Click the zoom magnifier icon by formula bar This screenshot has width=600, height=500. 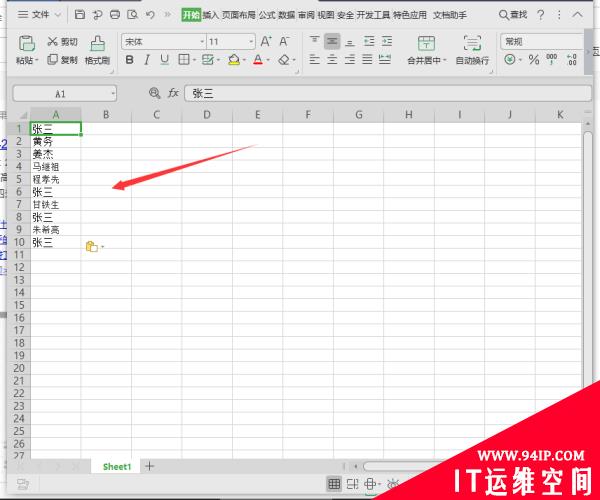point(155,93)
